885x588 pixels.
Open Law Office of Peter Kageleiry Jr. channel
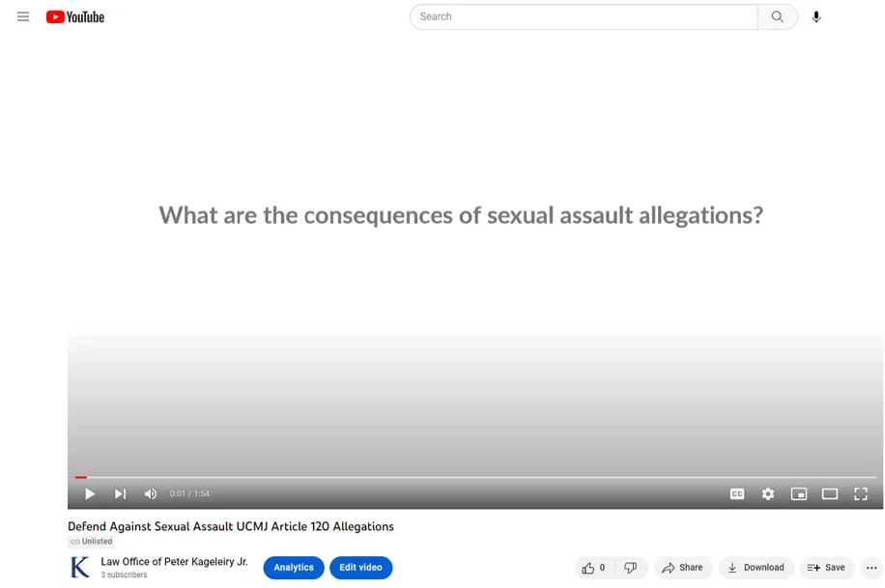[174, 562]
